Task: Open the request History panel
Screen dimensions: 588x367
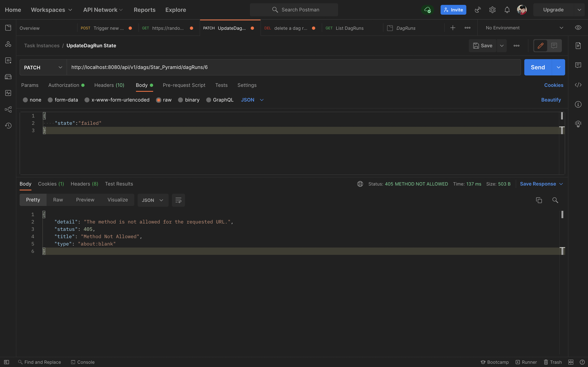Action: (8, 125)
